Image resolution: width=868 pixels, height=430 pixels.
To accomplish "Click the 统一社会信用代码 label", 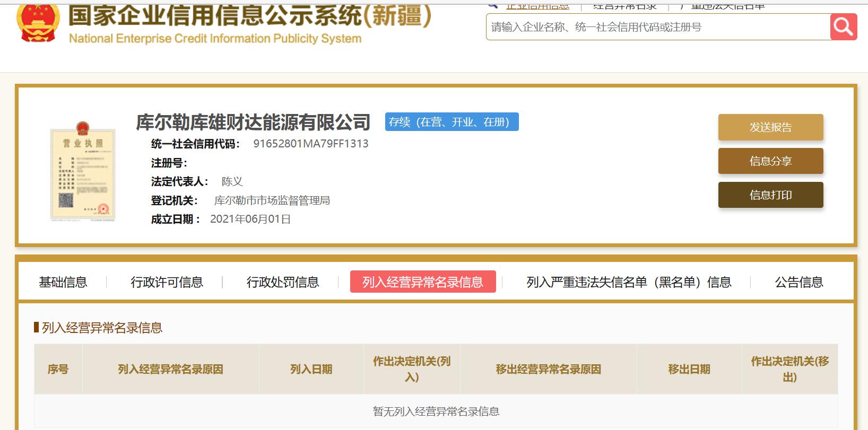I will [196, 144].
